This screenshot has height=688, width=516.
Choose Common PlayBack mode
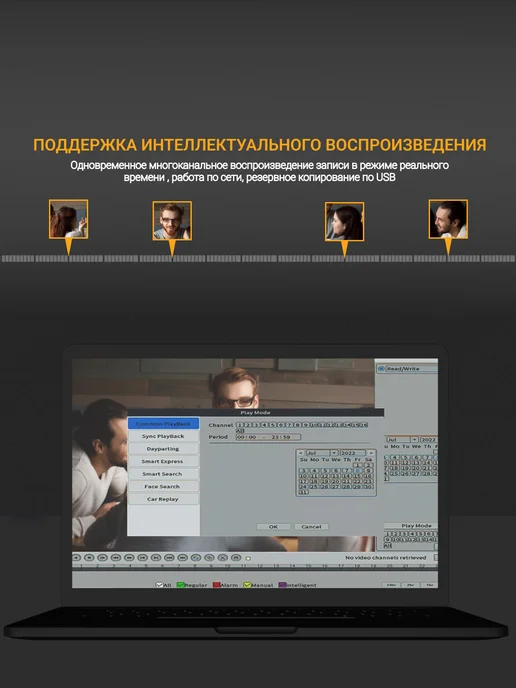[x=163, y=424]
